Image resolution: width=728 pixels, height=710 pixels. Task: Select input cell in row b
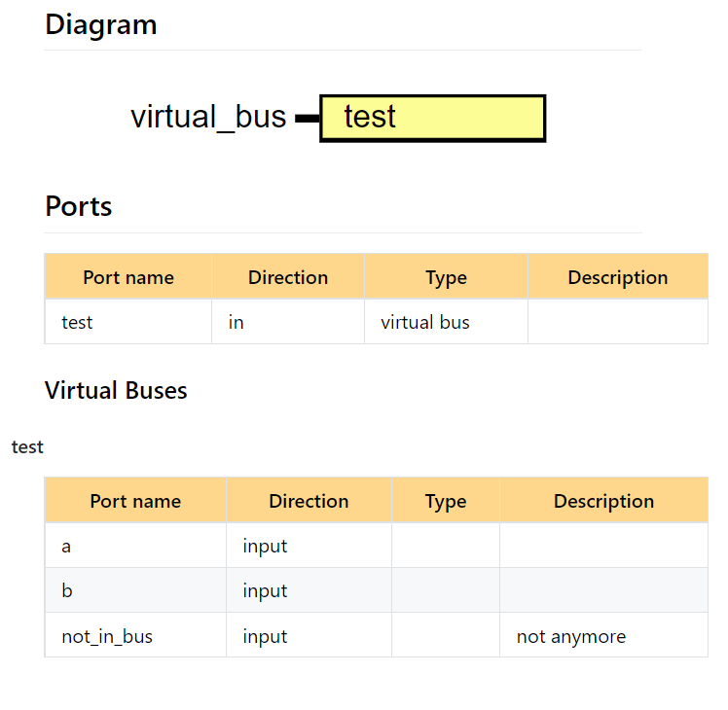[x=309, y=590]
